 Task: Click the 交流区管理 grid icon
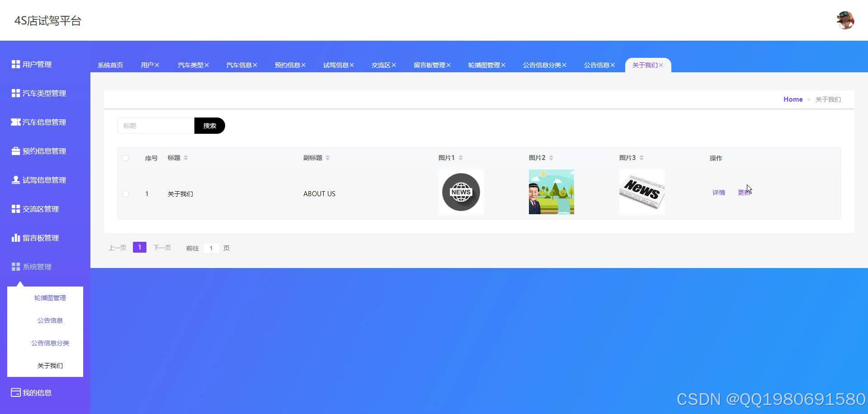[16, 209]
